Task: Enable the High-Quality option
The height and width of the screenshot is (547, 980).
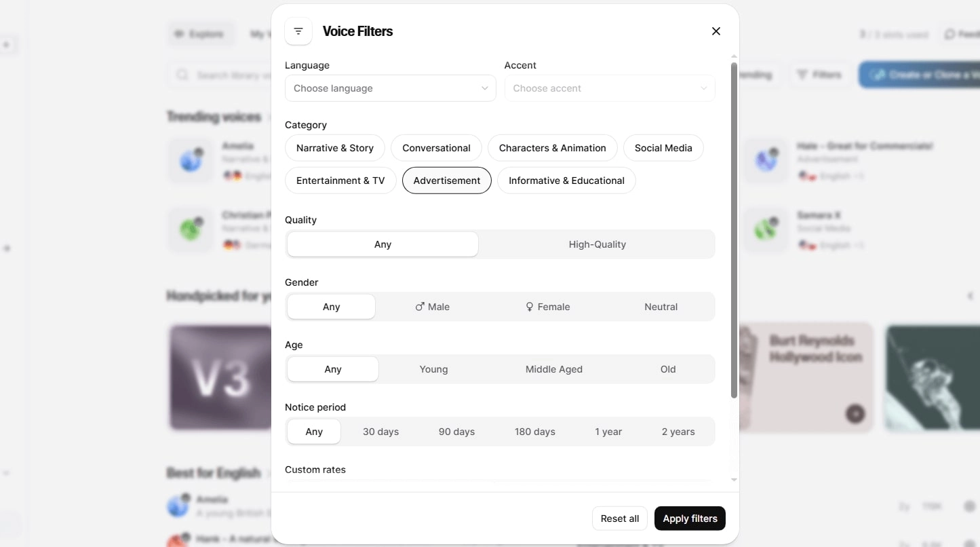Action: [x=597, y=244]
